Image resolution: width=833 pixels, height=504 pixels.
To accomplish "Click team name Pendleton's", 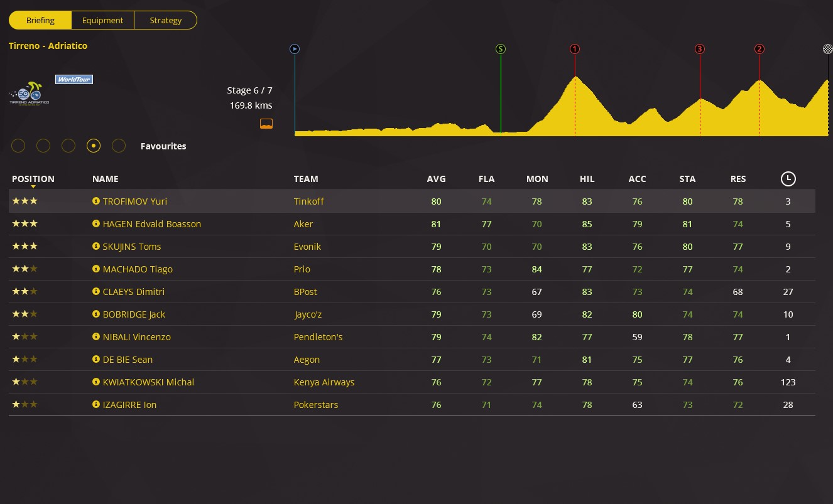I will click(318, 337).
